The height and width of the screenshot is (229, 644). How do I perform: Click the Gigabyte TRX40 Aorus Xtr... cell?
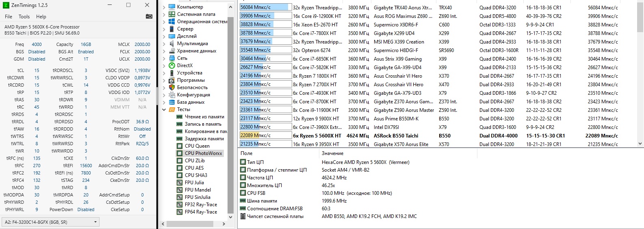point(403,7)
